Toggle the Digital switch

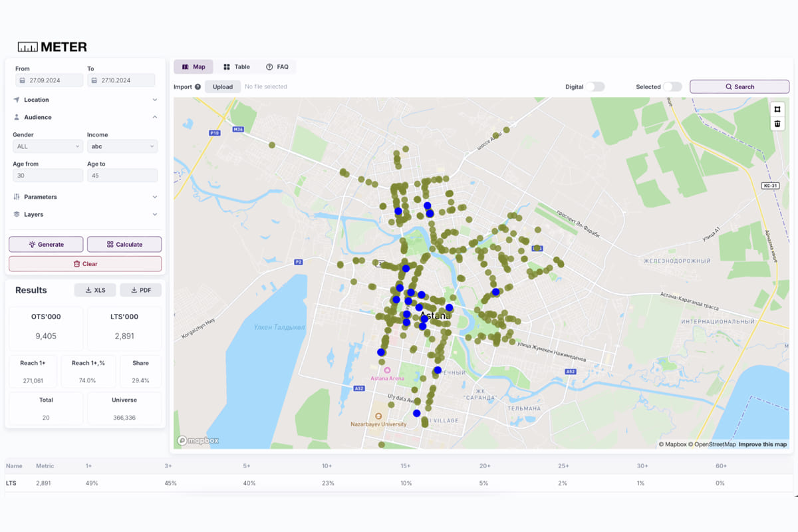[x=596, y=86]
